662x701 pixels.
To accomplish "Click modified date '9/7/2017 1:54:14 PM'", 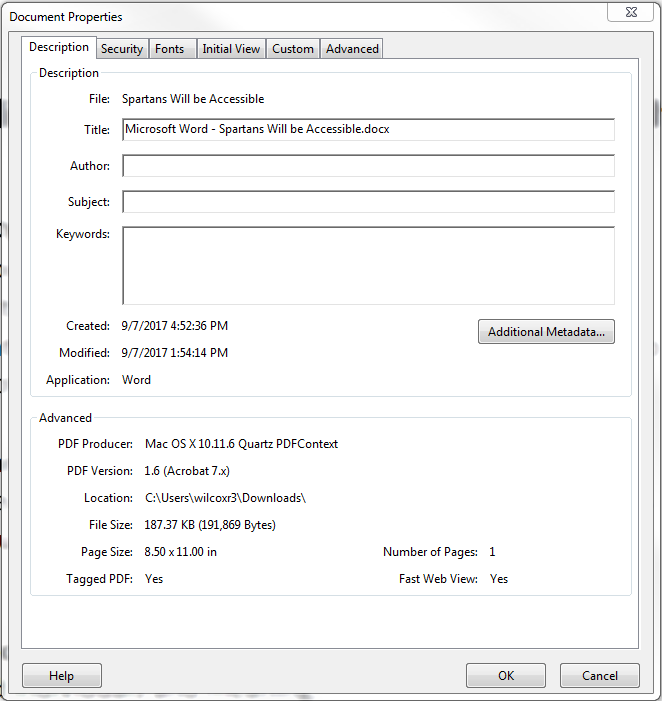I will [175, 353].
